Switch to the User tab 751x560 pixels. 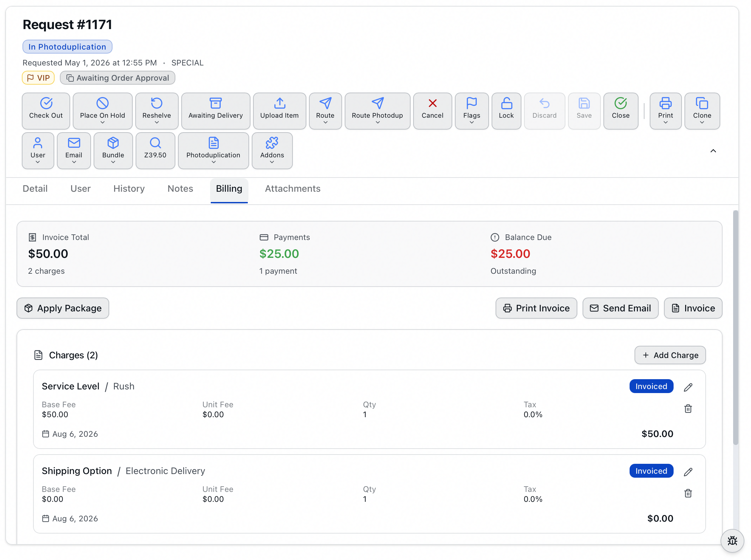(x=80, y=188)
